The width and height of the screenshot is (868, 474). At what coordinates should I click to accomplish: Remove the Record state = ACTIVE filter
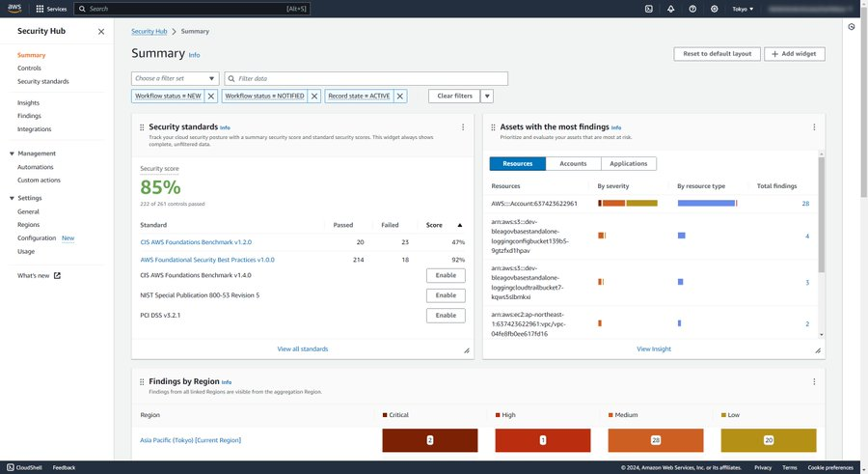click(x=400, y=97)
